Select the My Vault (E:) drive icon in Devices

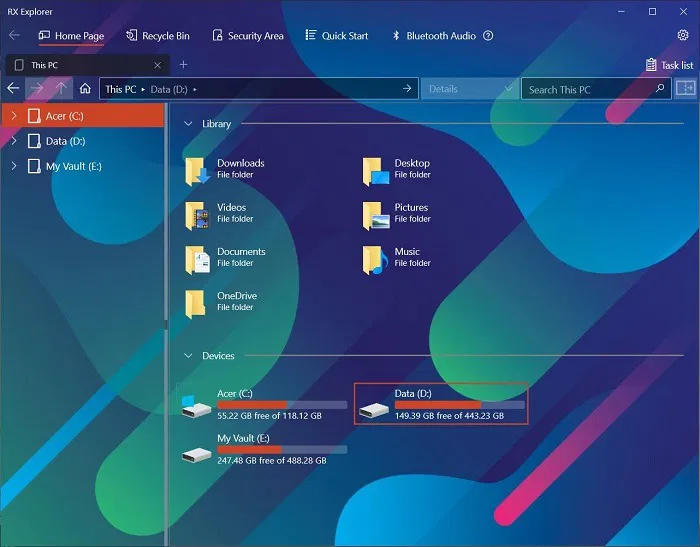click(x=196, y=455)
